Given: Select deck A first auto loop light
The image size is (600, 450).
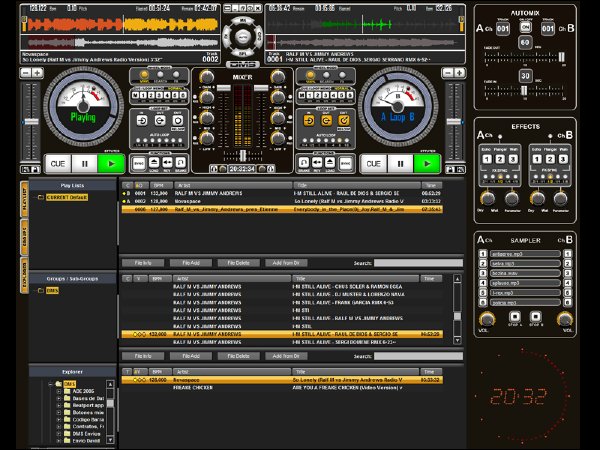Looking at the screenshot, I should coord(138,140).
